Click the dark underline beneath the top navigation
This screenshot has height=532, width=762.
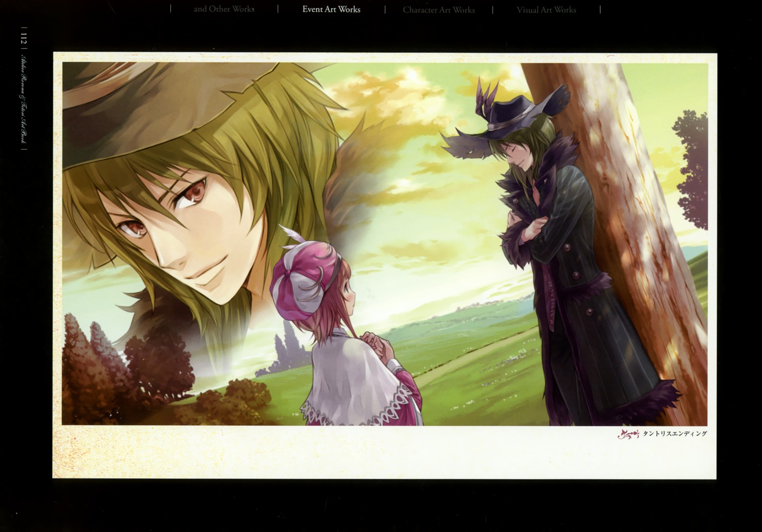(x=381, y=19)
